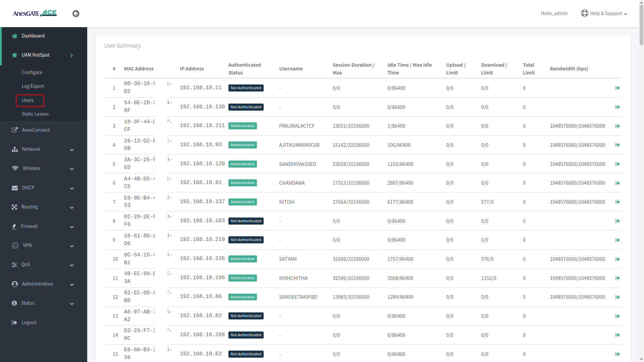The image size is (644, 362).
Task: Click action icon for 192.168.10.11 row
Action: click(617, 88)
